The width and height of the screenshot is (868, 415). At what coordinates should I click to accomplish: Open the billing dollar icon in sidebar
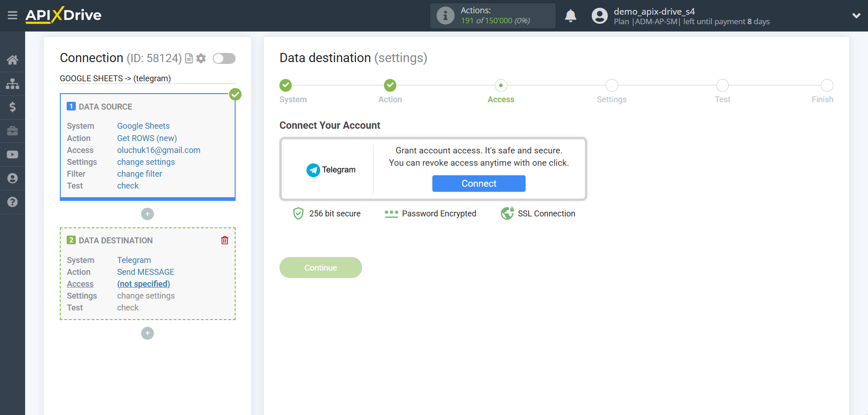tap(12, 107)
